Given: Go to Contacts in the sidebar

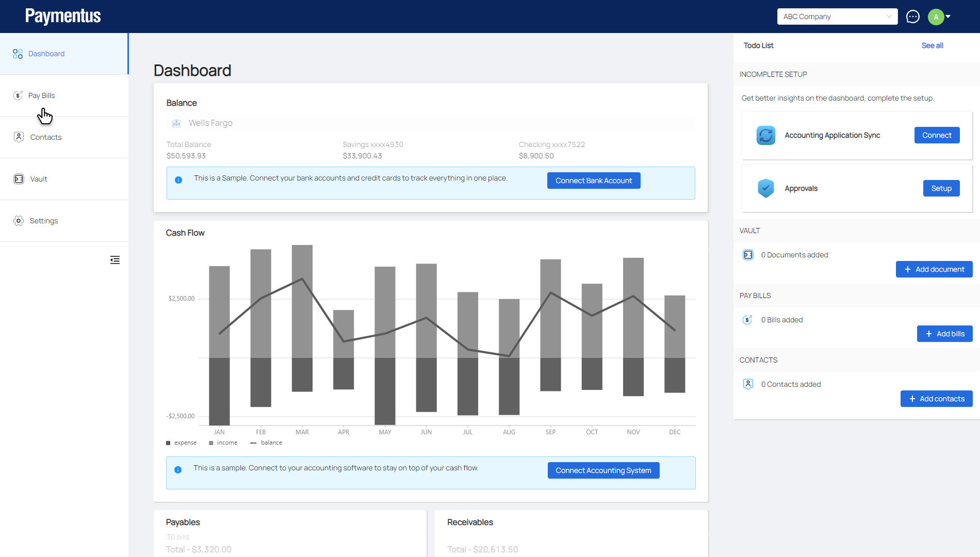Looking at the screenshot, I should (45, 137).
